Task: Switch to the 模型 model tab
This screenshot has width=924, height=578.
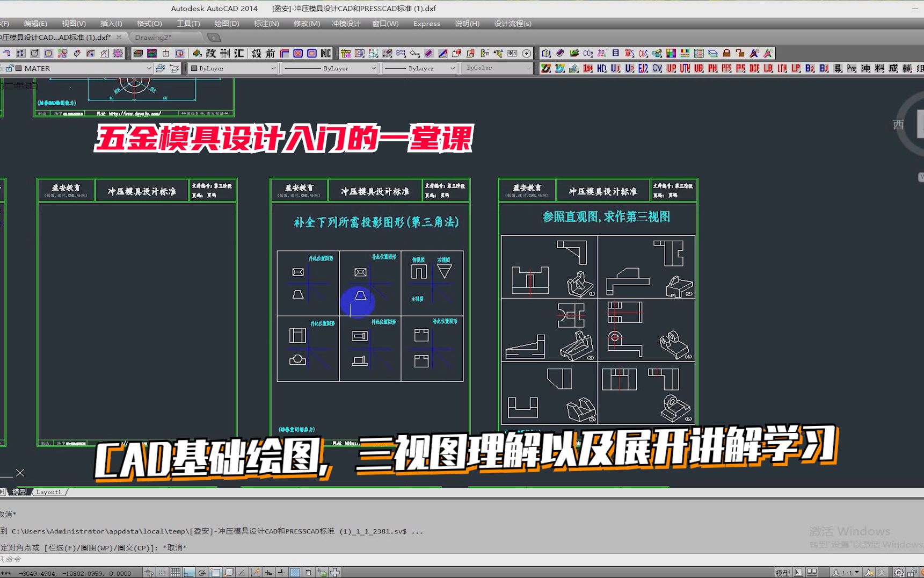Action: (19, 492)
